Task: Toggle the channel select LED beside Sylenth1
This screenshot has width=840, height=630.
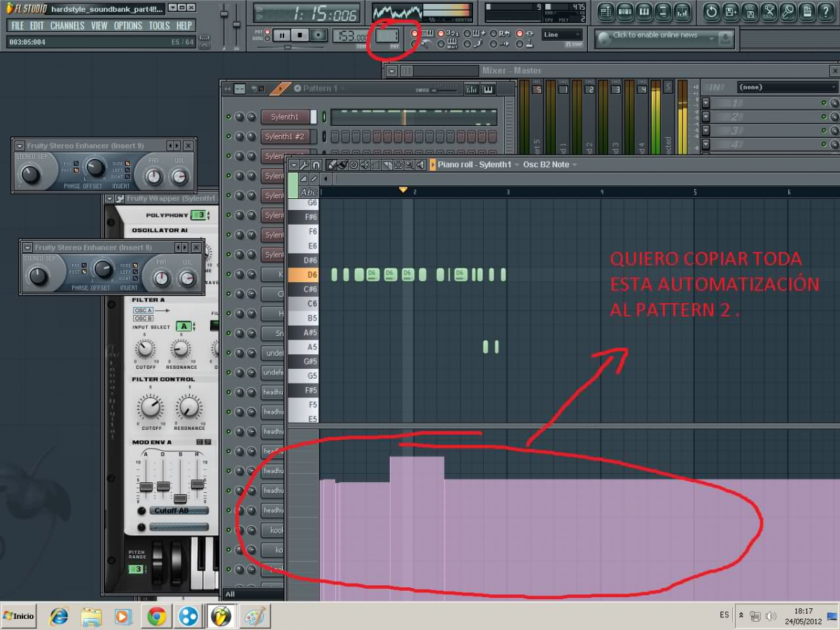Action: [324, 117]
